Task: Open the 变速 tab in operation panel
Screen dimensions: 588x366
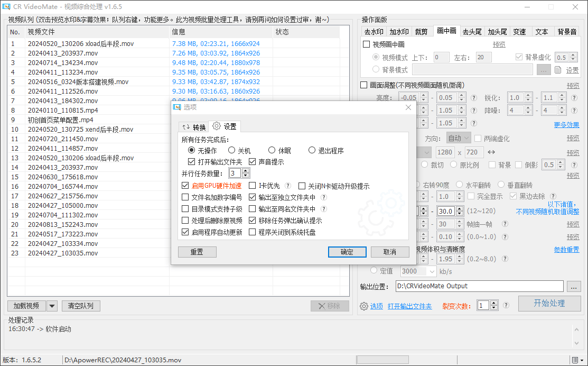Action: tap(519, 32)
